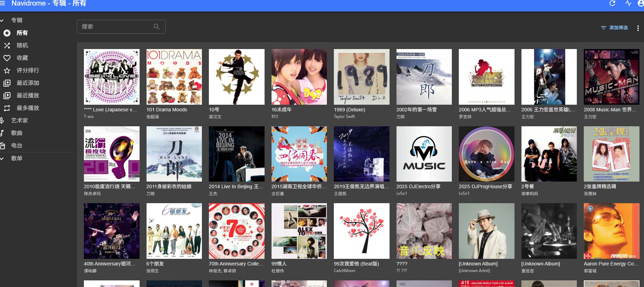This screenshot has width=644, height=287.
Task: Click artist link CatchMoon
Action: [345, 271]
